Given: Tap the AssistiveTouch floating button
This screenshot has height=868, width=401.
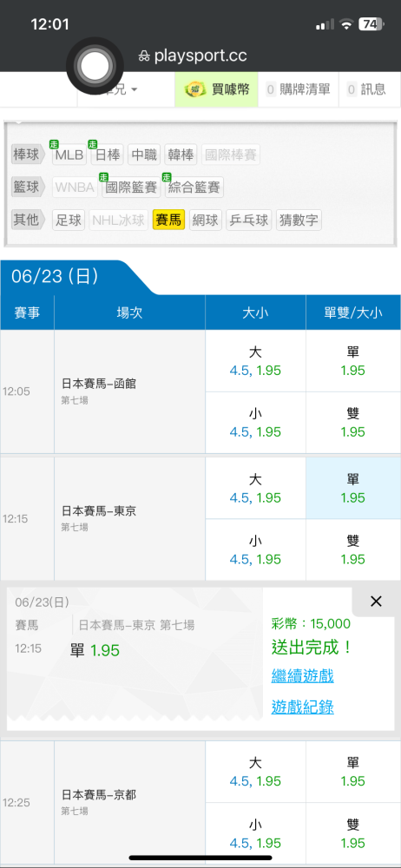Looking at the screenshot, I should pos(95,66).
